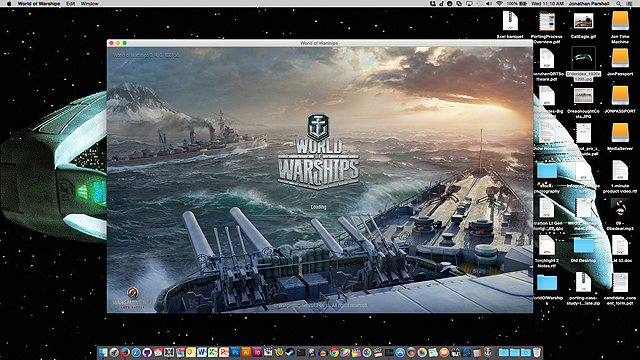The width and height of the screenshot is (640, 360).
Task: Select the DreadnoughtCoals.JPG thumbnail
Action: (x=583, y=96)
